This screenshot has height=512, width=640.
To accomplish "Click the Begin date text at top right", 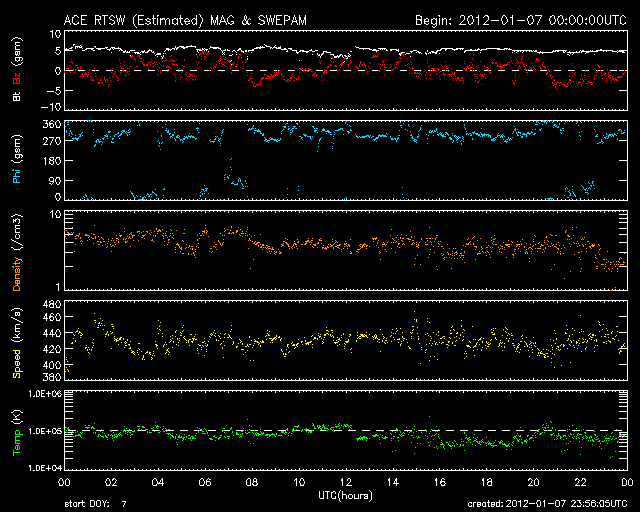I will coord(520,19).
